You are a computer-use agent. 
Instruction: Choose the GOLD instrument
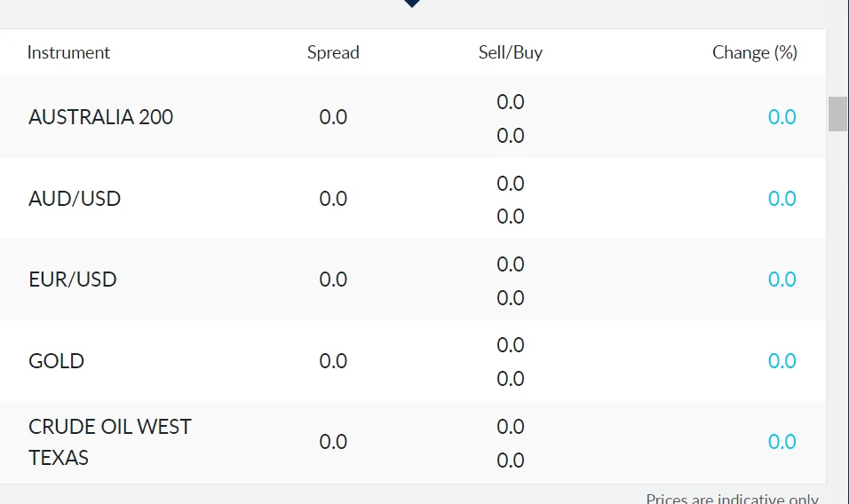56,361
